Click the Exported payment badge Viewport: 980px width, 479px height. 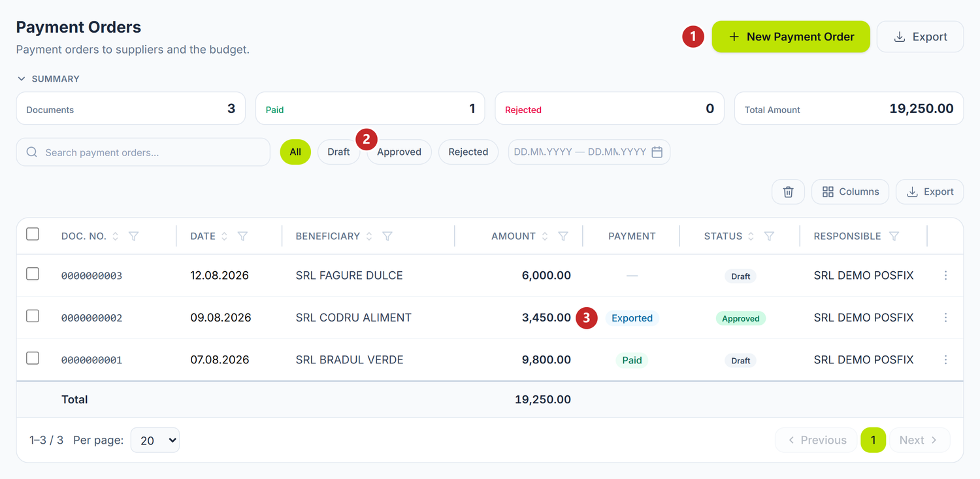click(632, 318)
